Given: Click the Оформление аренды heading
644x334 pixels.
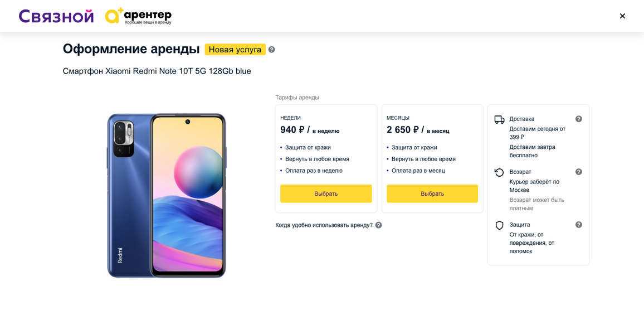Looking at the screenshot, I should click(131, 49).
